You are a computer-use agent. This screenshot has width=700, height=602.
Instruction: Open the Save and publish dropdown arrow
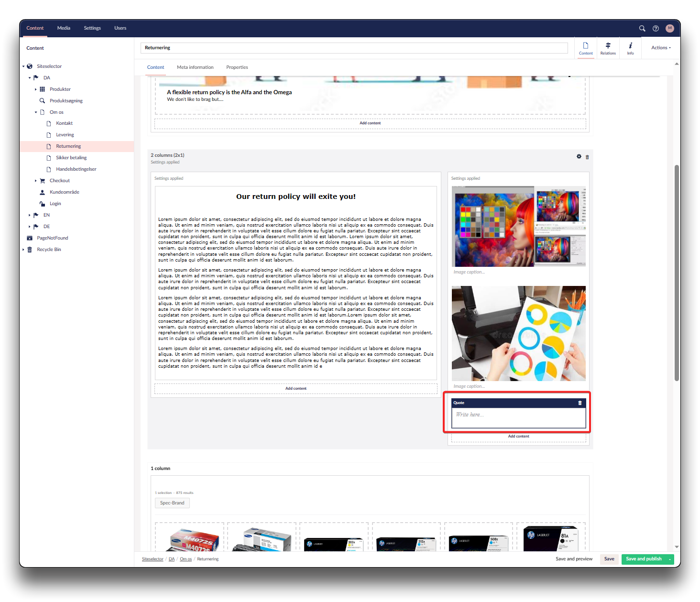pos(670,559)
